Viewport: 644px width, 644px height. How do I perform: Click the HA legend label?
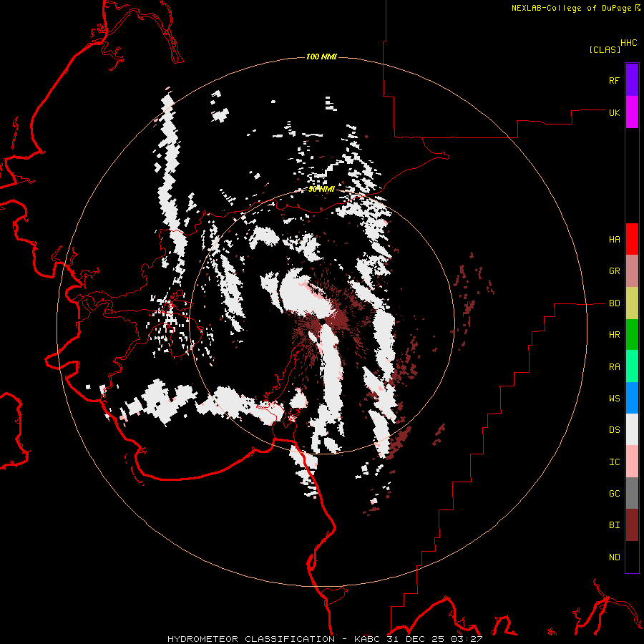[x=614, y=240]
